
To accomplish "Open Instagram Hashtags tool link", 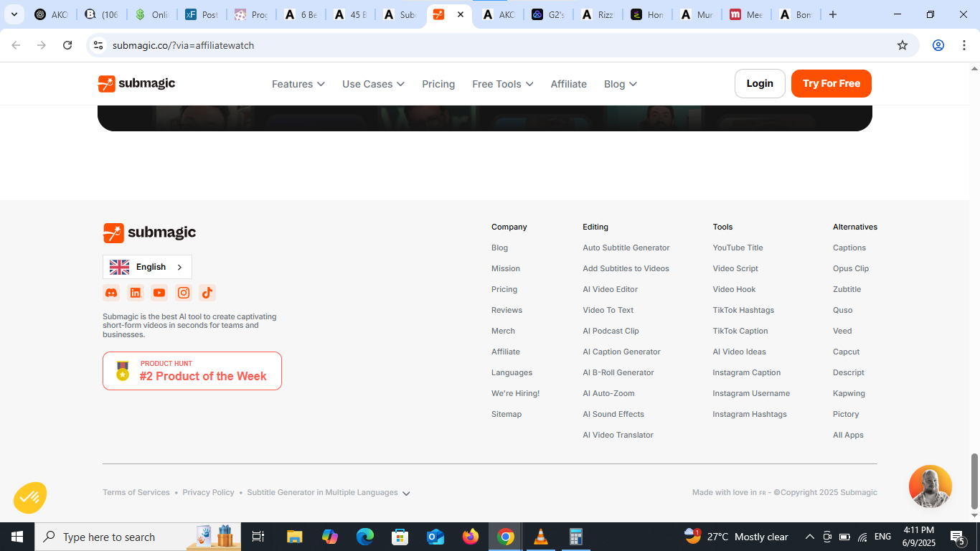I will tap(750, 415).
